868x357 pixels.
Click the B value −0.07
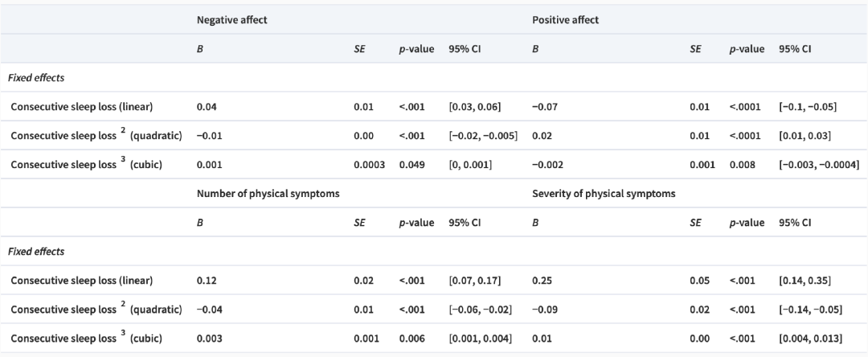pyautogui.click(x=544, y=106)
